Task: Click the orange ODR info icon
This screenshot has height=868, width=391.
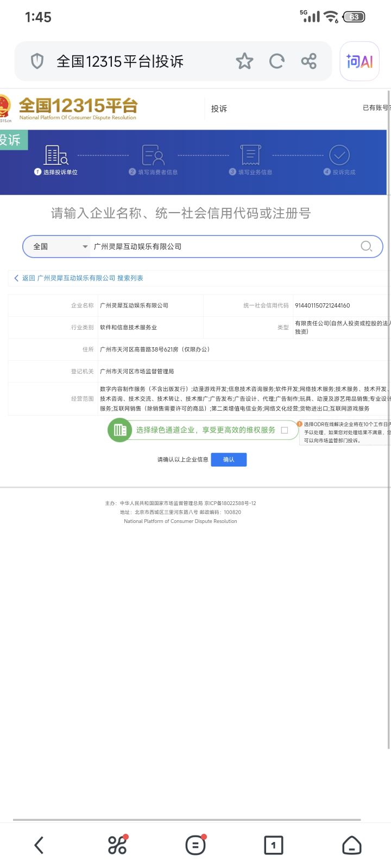Action: coord(299,424)
